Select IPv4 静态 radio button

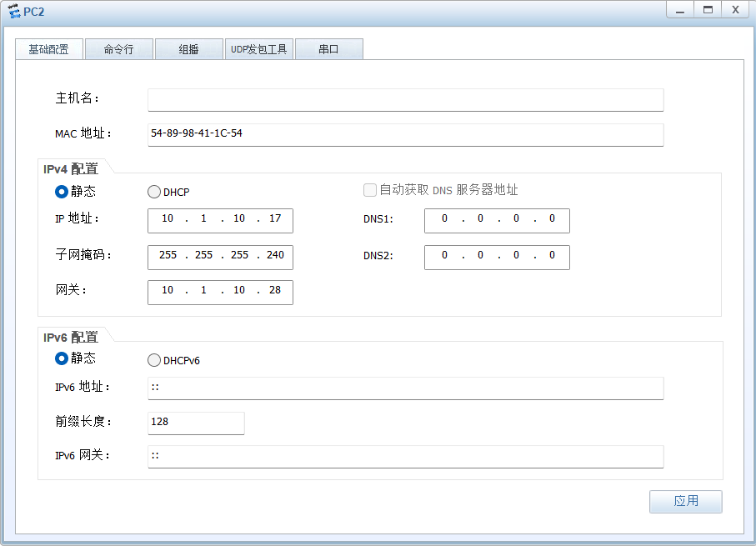61,192
